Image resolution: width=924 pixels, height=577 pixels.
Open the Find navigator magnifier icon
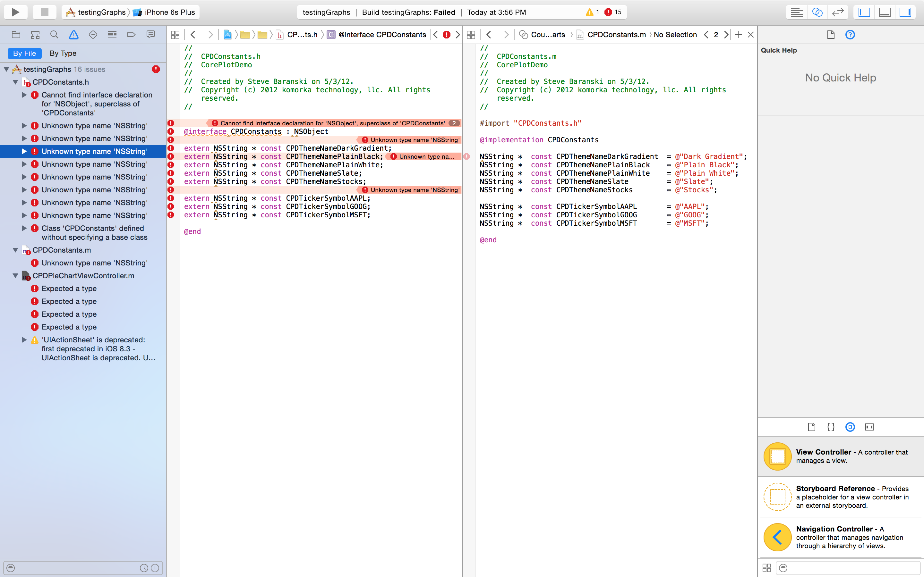[x=54, y=35]
